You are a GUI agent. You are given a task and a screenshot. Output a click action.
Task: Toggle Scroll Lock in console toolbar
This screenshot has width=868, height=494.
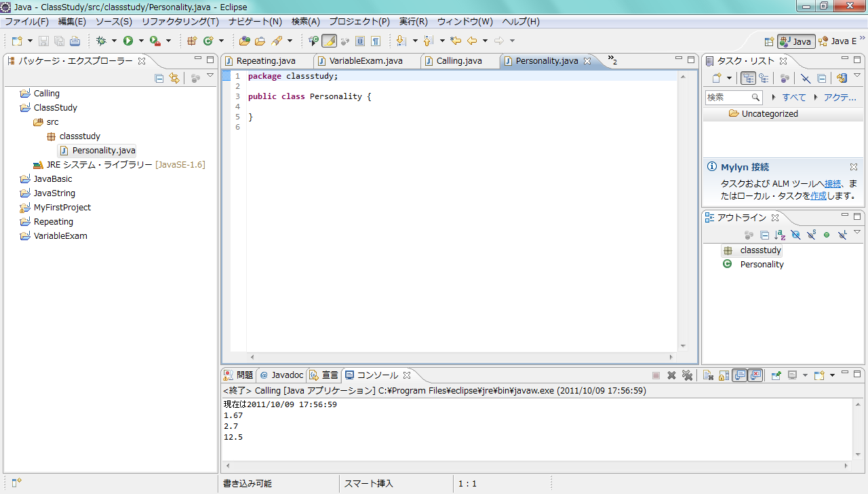click(724, 375)
